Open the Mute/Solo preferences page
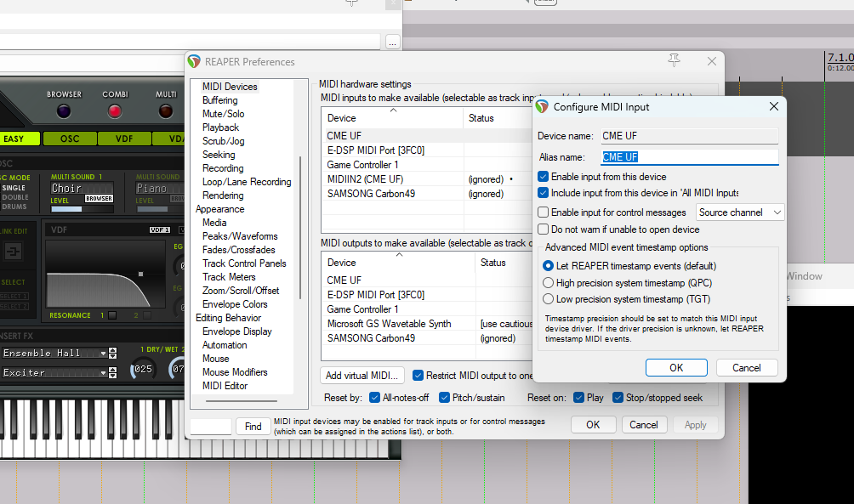The width and height of the screenshot is (854, 504). coord(224,114)
